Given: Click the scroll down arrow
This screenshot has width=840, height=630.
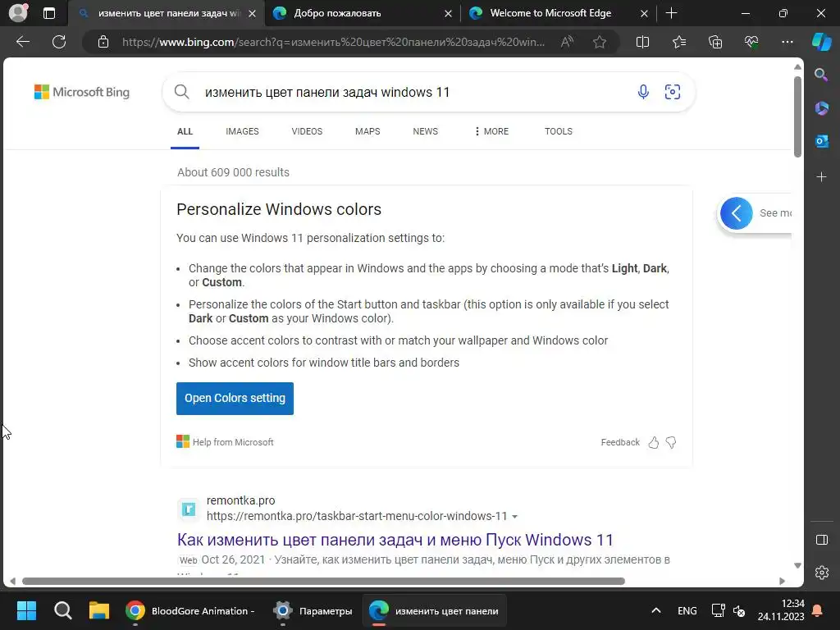Looking at the screenshot, I should [797, 566].
